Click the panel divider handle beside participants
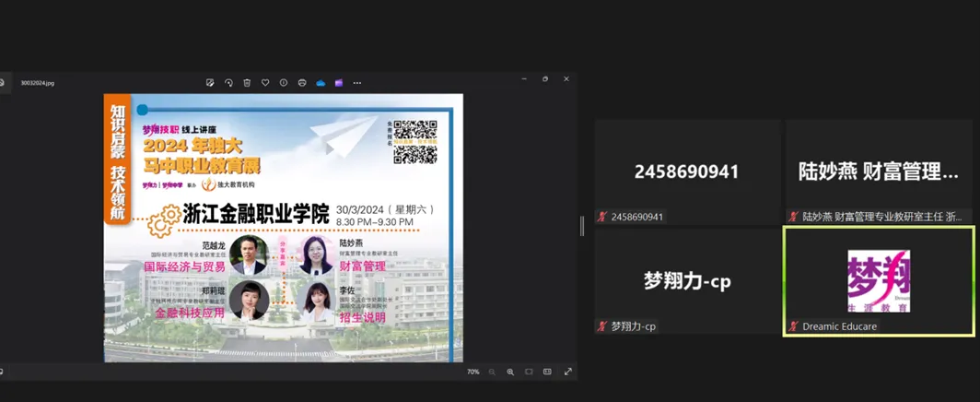 (582, 226)
